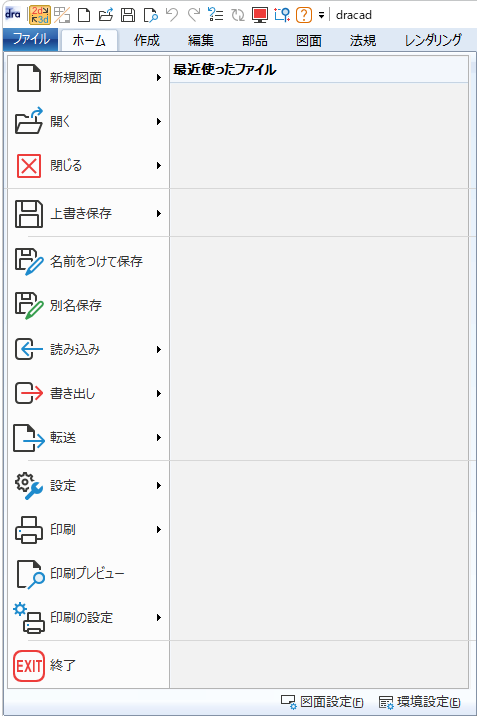
Task: Switch to the レンダリング ribbon tab
Action: pos(433,41)
